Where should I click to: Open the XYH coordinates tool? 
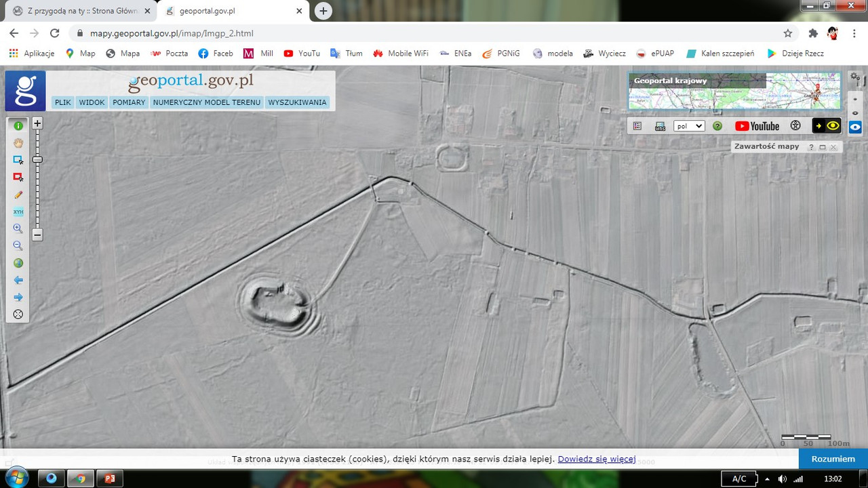[x=18, y=211]
